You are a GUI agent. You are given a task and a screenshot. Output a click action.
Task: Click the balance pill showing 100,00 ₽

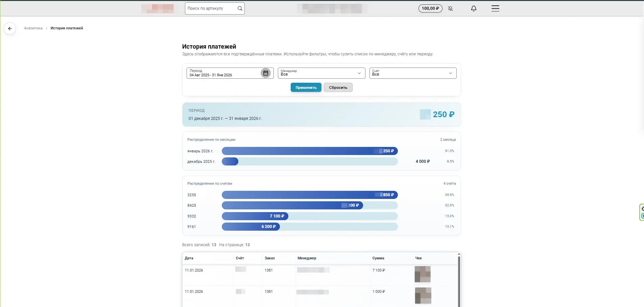point(430,8)
